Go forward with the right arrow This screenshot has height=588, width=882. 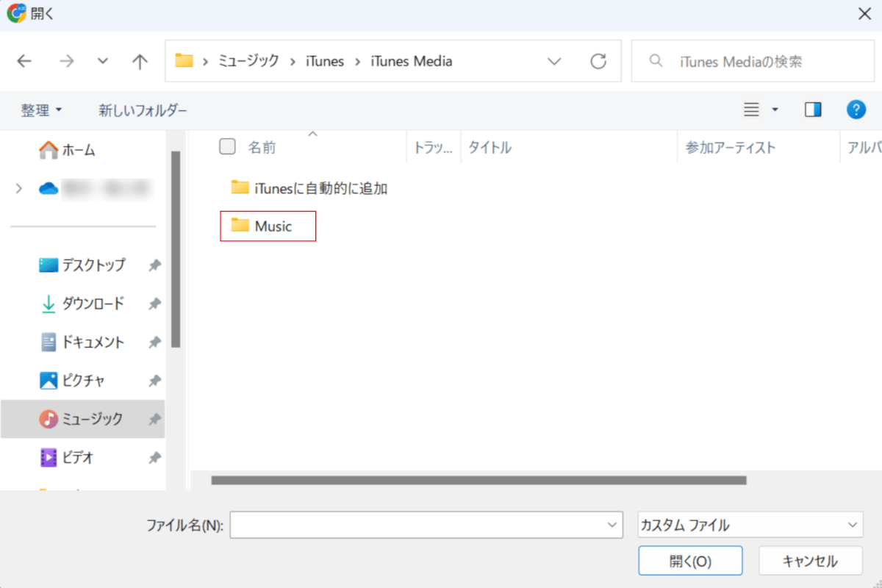[67, 61]
